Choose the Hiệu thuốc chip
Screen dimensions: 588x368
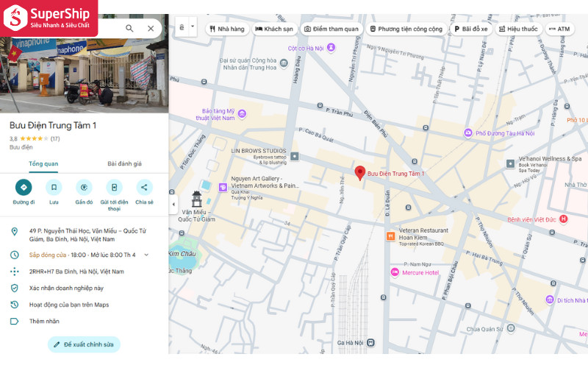(519, 29)
